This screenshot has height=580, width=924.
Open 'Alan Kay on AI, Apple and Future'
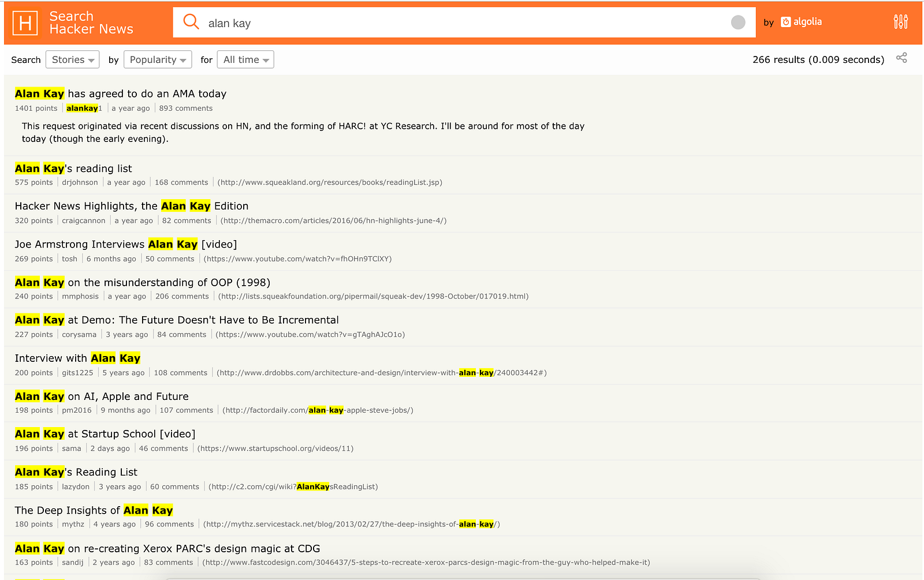(102, 396)
